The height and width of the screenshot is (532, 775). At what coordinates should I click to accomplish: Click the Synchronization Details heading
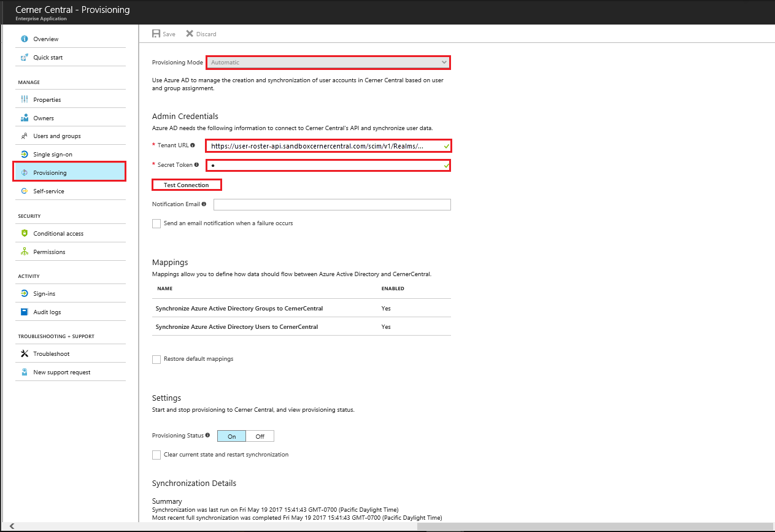click(194, 483)
